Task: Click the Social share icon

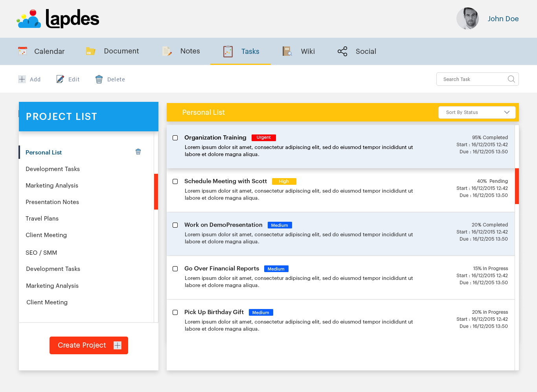Action: coord(342,51)
